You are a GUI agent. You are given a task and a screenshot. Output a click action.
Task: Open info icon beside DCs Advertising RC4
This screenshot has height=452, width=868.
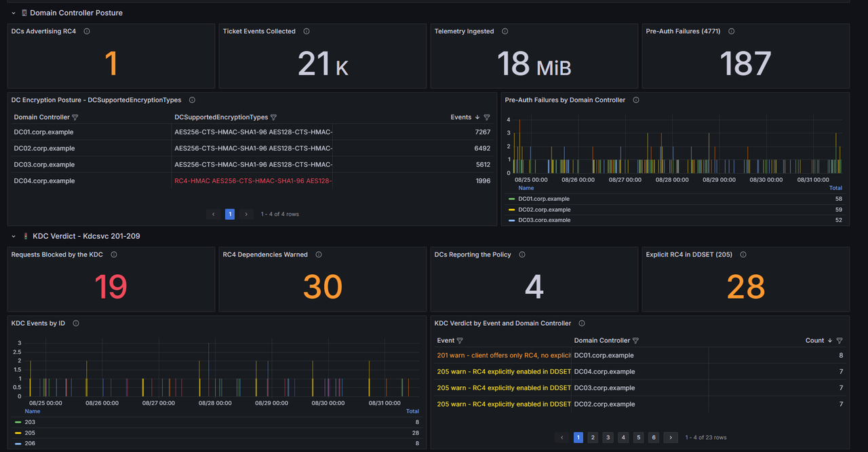(87, 31)
